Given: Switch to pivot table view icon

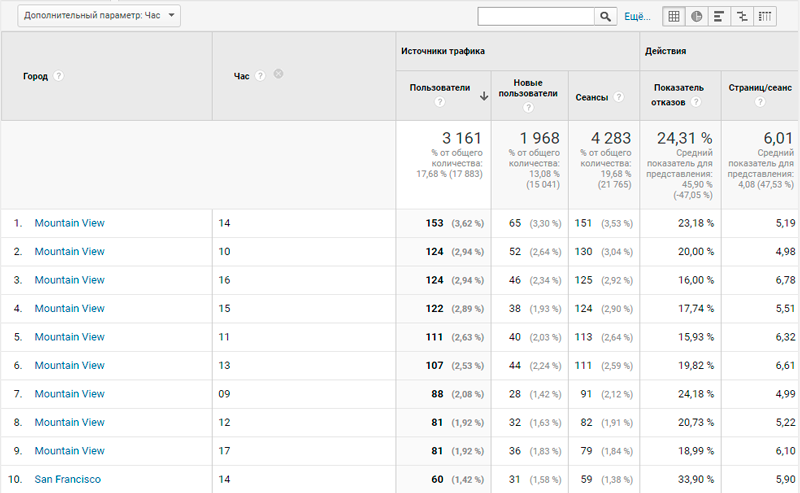Looking at the screenshot, I should 764,16.
